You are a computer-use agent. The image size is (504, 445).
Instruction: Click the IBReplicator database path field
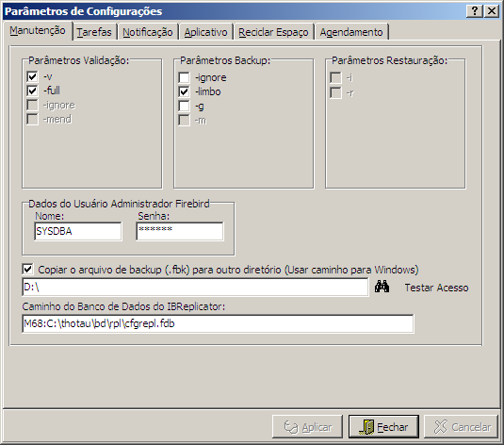click(218, 323)
